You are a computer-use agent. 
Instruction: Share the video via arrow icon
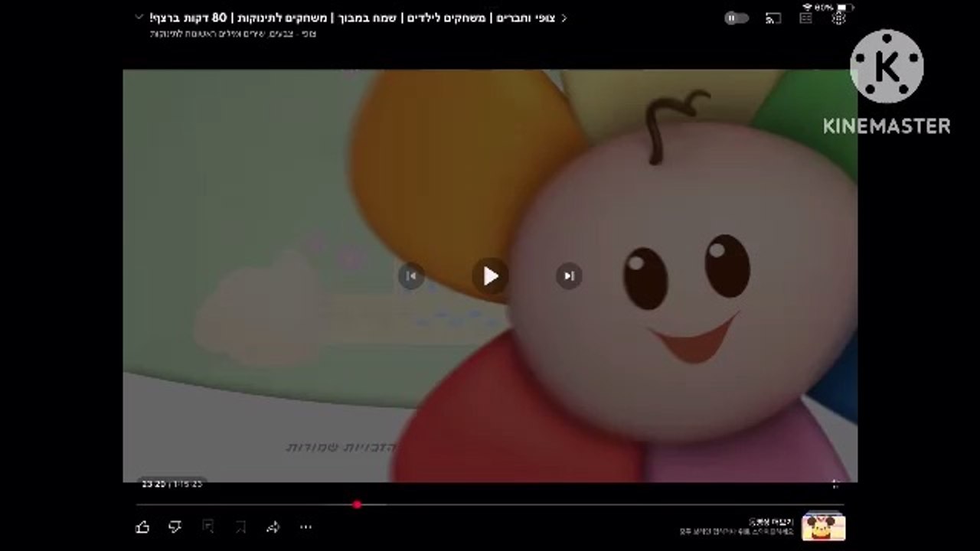coord(273,527)
